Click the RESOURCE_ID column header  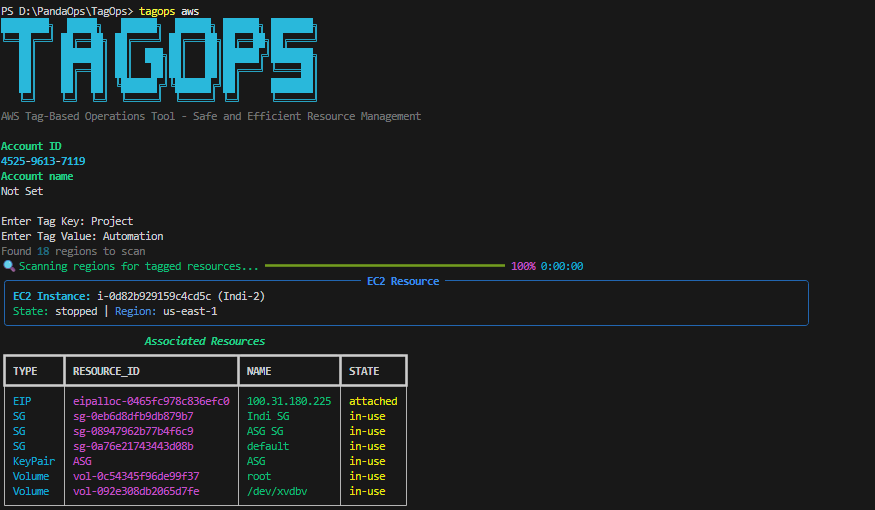pyautogui.click(x=107, y=371)
